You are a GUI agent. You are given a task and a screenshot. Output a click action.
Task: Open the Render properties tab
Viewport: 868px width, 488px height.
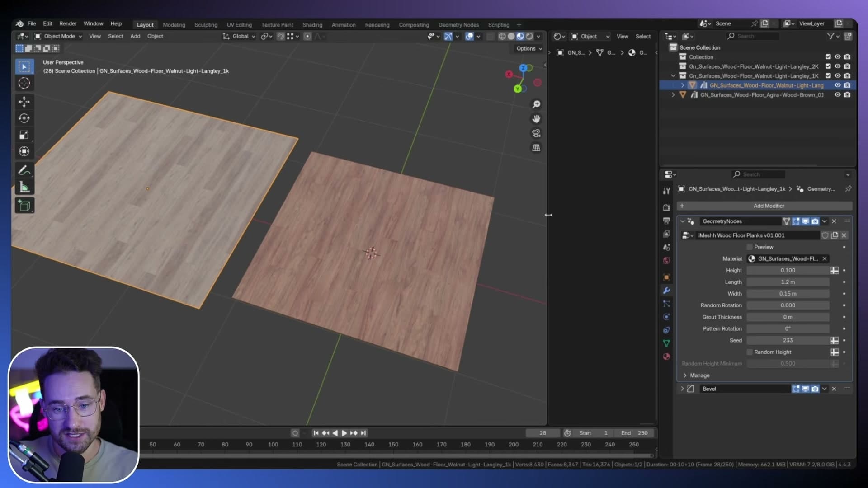[666, 207]
